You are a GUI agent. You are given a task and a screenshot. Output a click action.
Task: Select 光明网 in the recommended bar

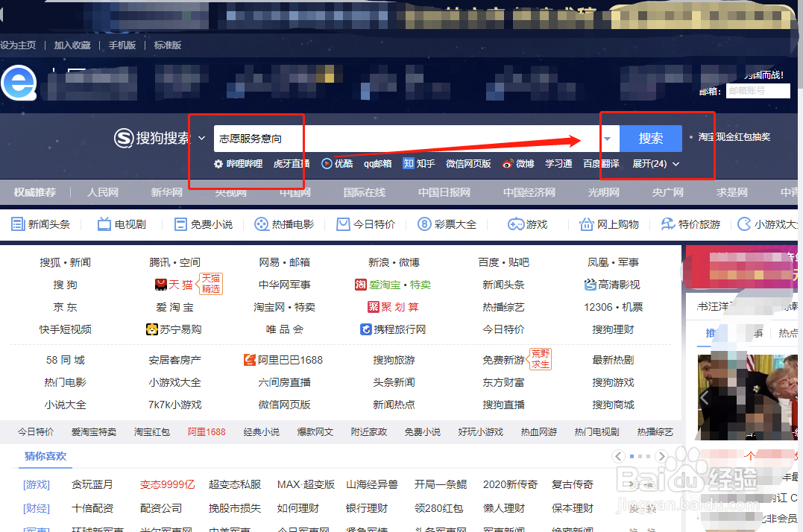point(603,192)
